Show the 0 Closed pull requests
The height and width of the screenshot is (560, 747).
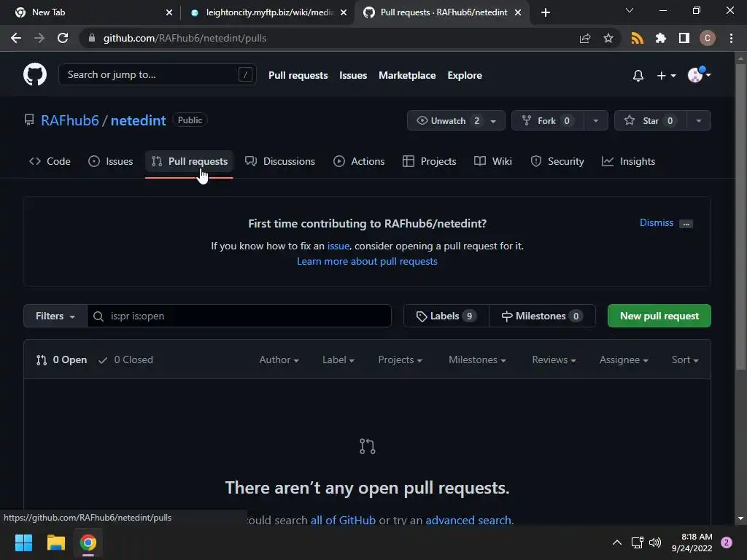coord(125,360)
